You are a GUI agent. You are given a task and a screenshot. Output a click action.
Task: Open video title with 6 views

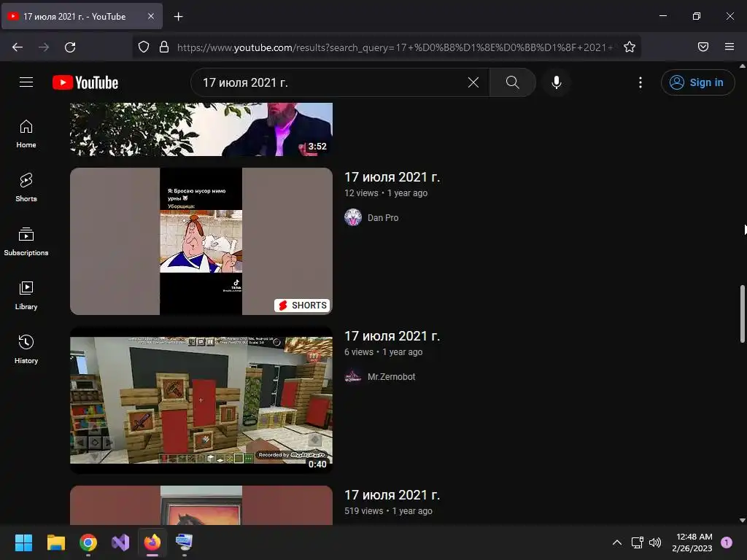392,336
